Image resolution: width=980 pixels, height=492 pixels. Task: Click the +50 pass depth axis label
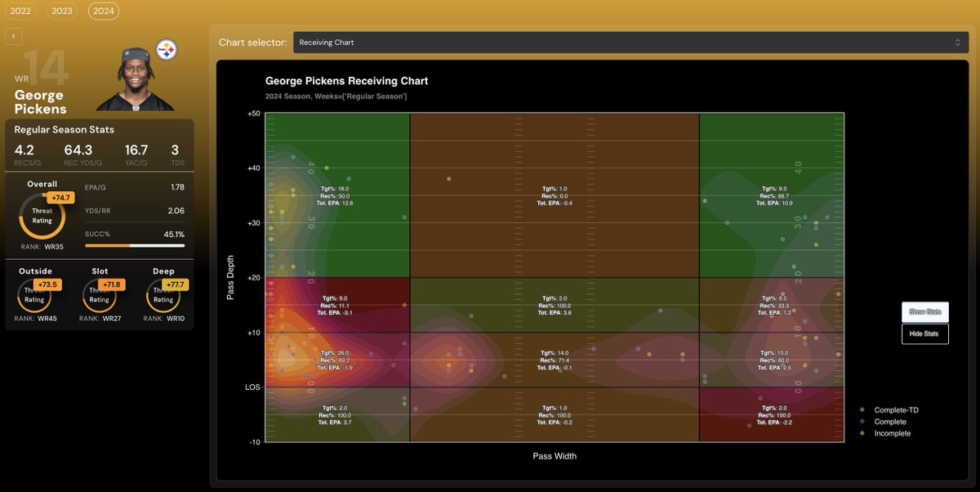point(253,114)
